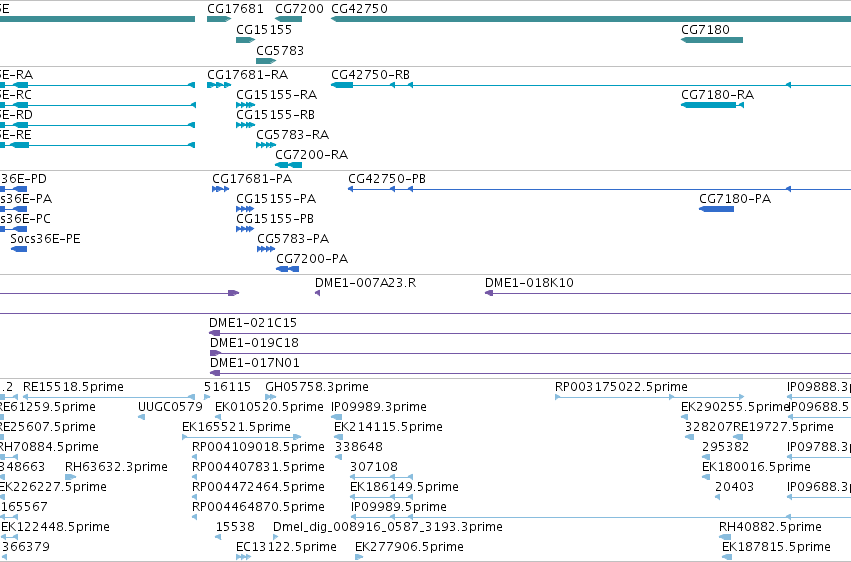
Task: Click EST EK180016.5prime label
Action: click(756, 467)
